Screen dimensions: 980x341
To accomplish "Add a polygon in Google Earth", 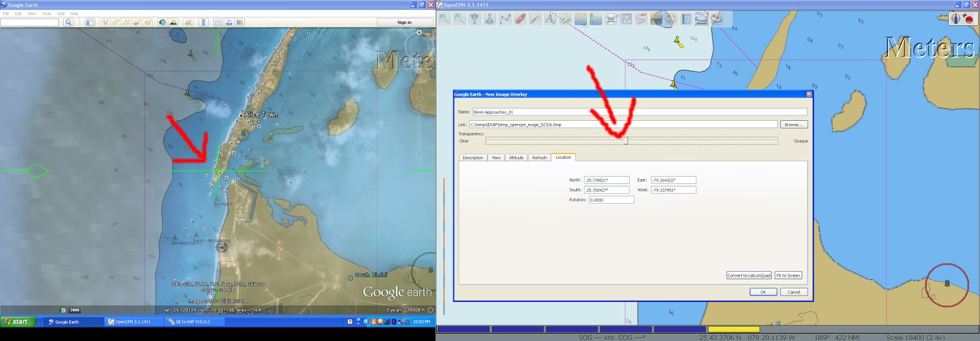I will (x=115, y=22).
